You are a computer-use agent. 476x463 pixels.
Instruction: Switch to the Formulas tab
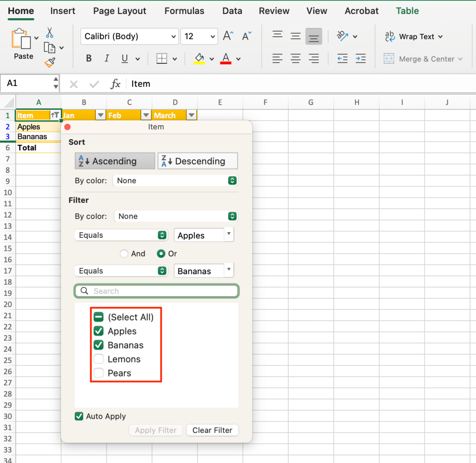(x=184, y=11)
